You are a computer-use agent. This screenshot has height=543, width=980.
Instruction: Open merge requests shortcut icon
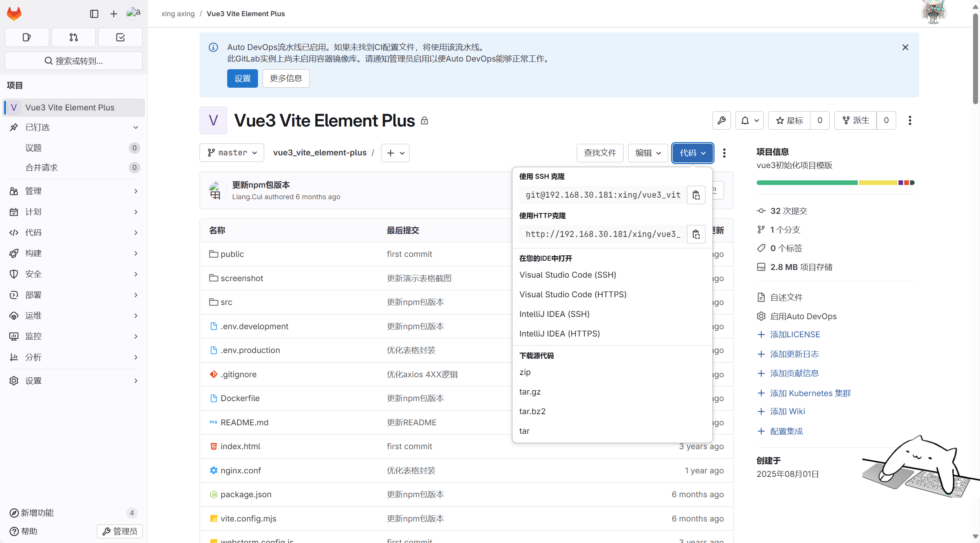[x=73, y=37]
